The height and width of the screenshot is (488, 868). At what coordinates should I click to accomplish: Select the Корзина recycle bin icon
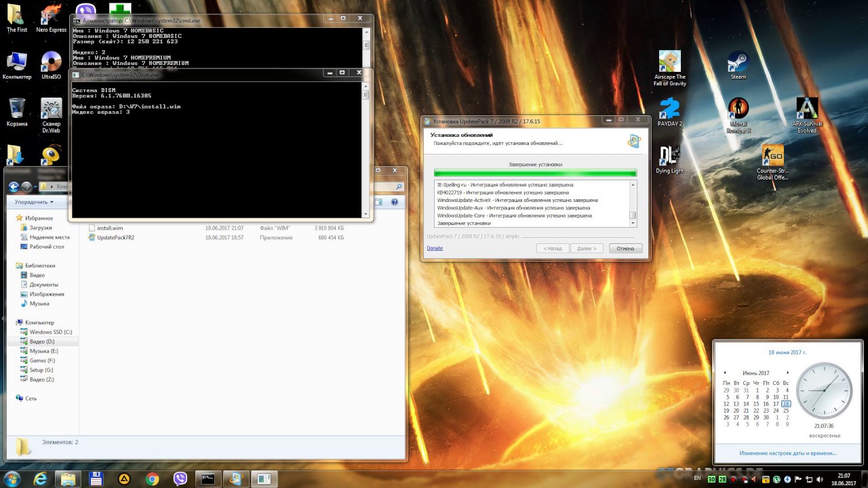[x=17, y=113]
